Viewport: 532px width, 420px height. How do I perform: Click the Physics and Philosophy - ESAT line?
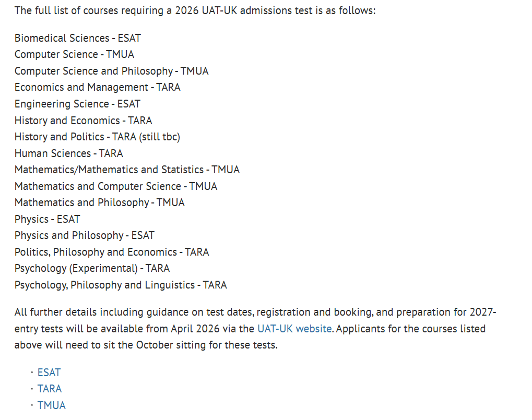tap(85, 235)
